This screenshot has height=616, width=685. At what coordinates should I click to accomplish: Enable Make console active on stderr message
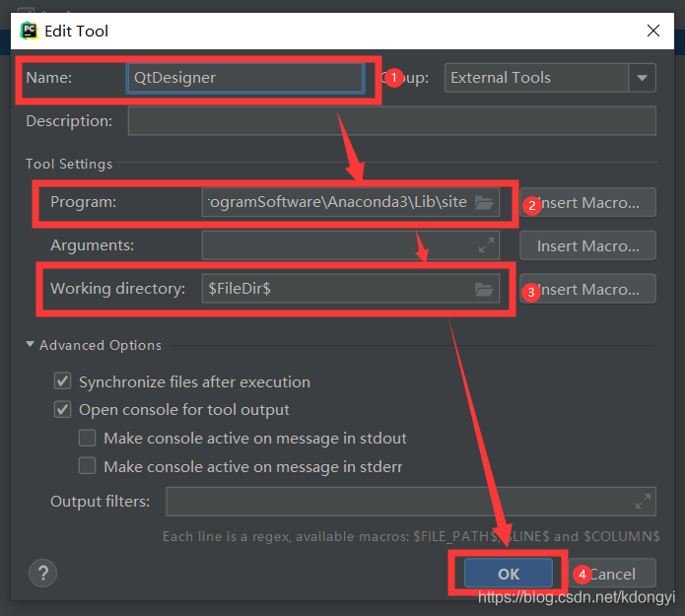(x=88, y=466)
